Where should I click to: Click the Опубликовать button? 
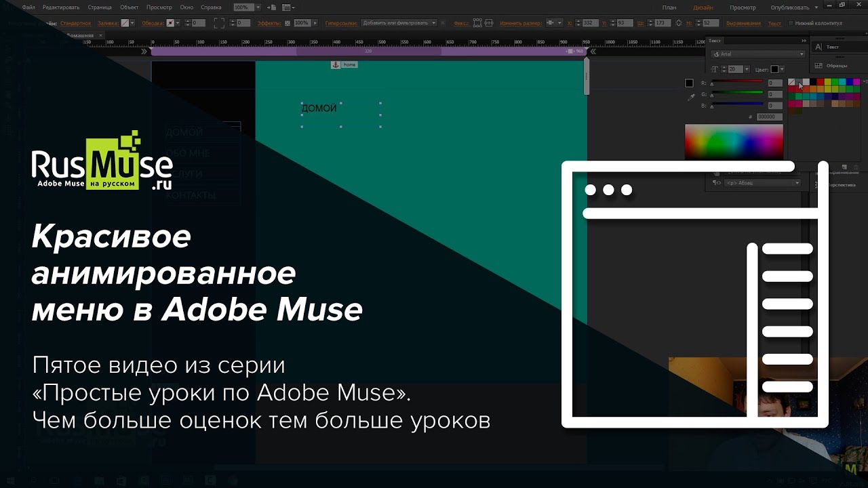point(790,7)
